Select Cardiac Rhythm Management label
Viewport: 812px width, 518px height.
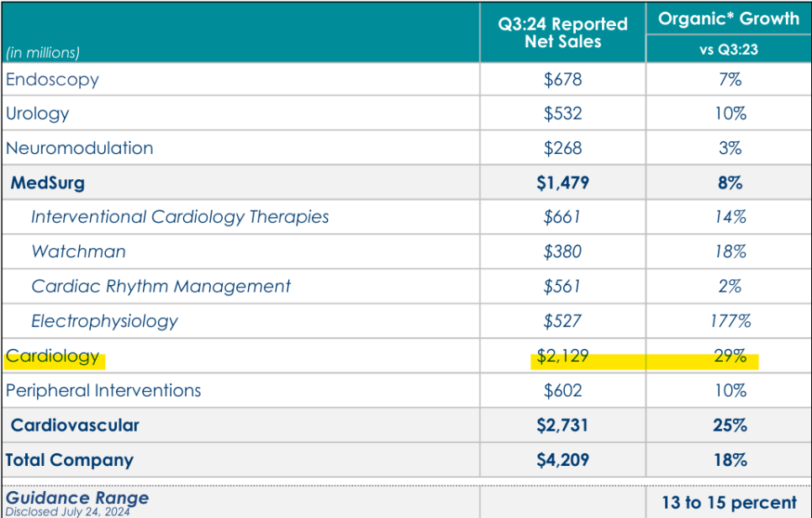161,287
